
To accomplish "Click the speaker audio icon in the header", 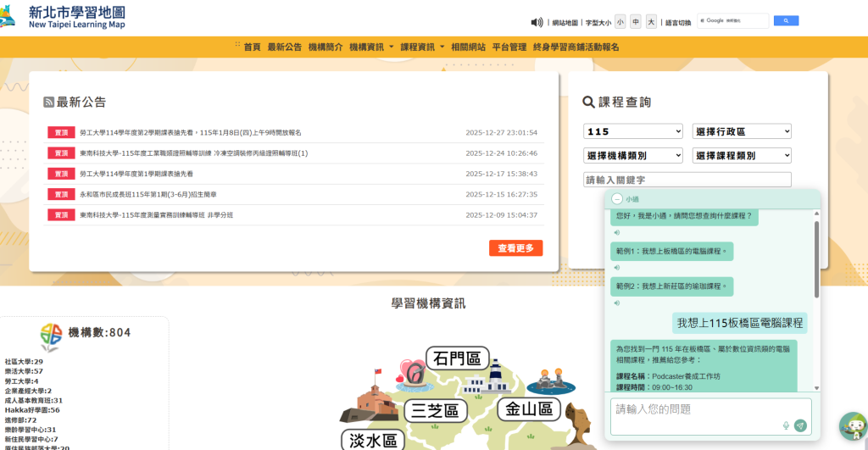I will [x=537, y=22].
